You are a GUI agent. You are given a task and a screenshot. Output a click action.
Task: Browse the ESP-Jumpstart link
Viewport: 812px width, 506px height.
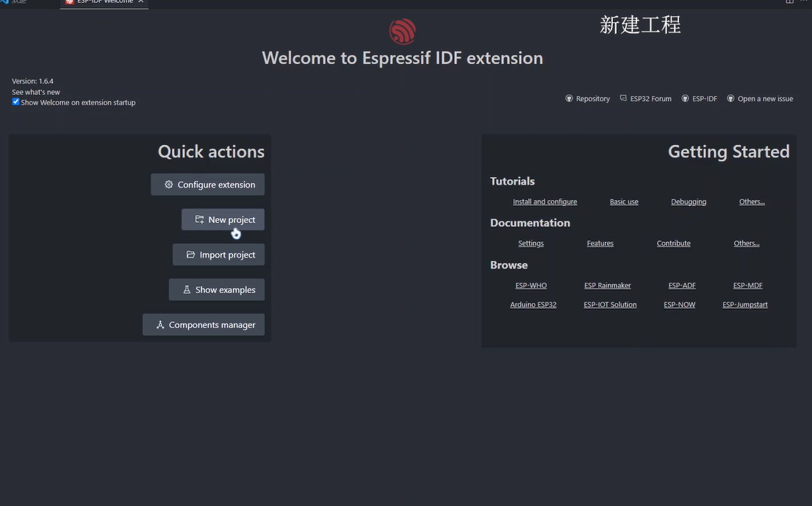(745, 304)
